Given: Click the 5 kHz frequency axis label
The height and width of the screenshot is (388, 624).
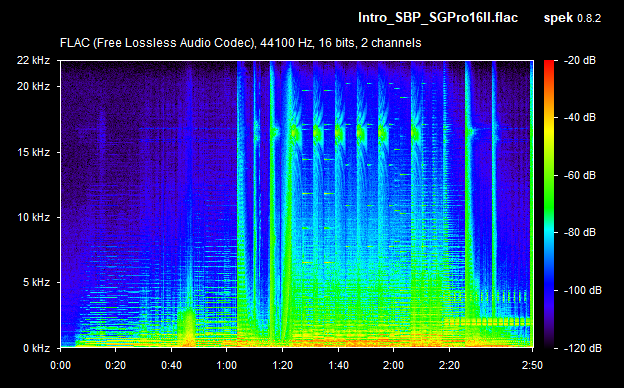Looking at the screenshot, I should [x=36, y=283].
